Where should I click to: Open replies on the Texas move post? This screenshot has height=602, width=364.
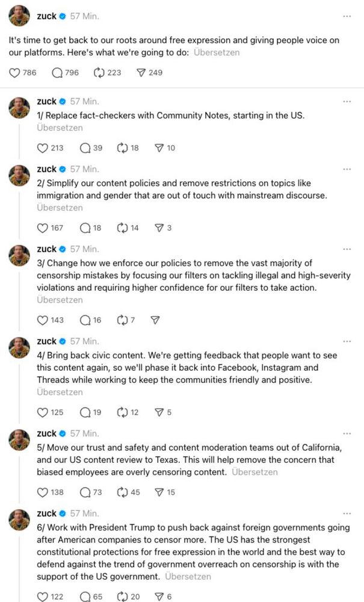84,492
